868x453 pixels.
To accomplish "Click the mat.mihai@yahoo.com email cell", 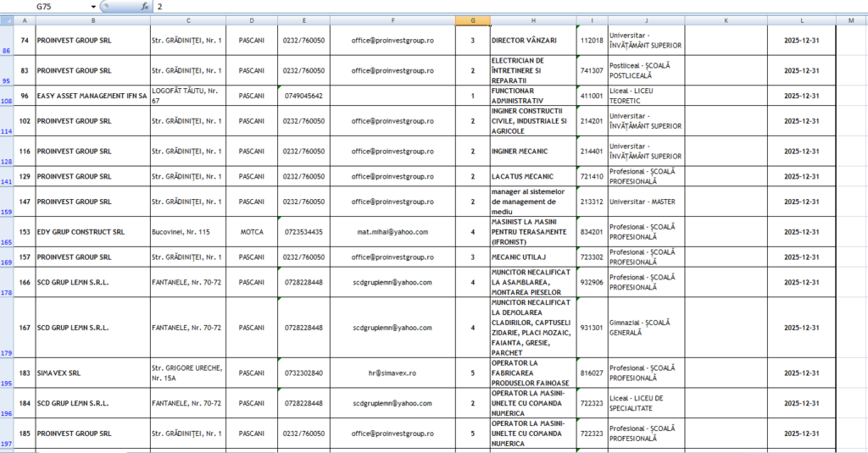I will 393,231.
